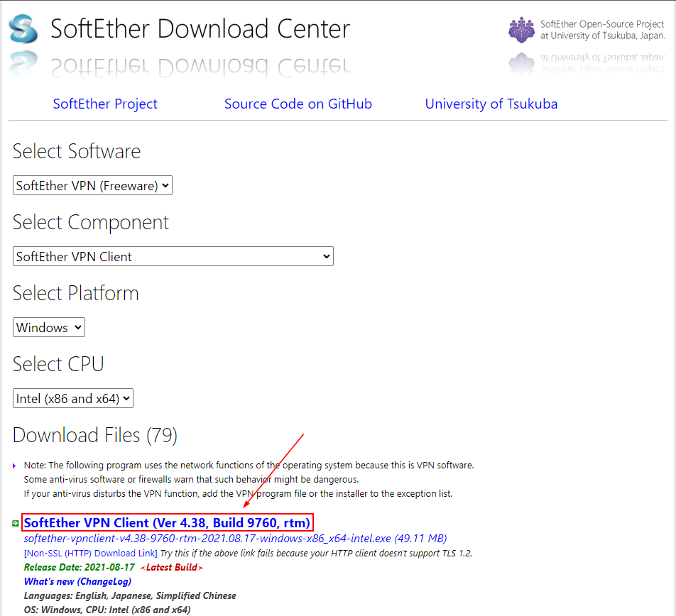Click the Languages: English, Japanese line
Image resolution: width=676 pixels, height=616 pixels.
(130, 595)
